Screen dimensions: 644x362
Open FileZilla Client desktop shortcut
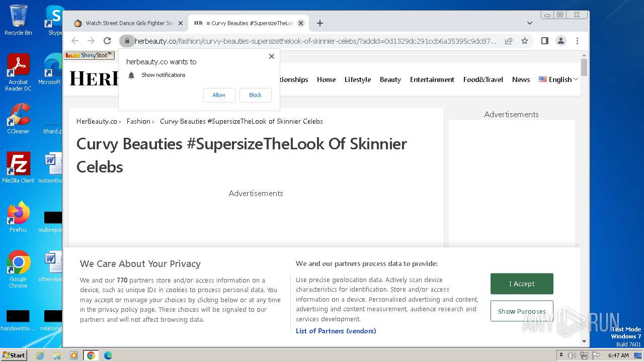click(x=18, y=167)
